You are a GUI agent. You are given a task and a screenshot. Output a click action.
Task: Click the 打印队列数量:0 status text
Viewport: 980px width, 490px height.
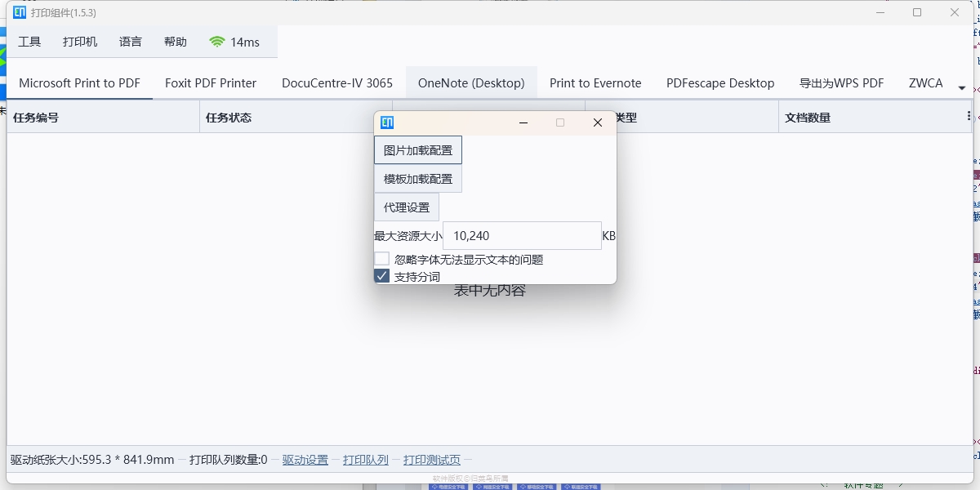point(229,460)
